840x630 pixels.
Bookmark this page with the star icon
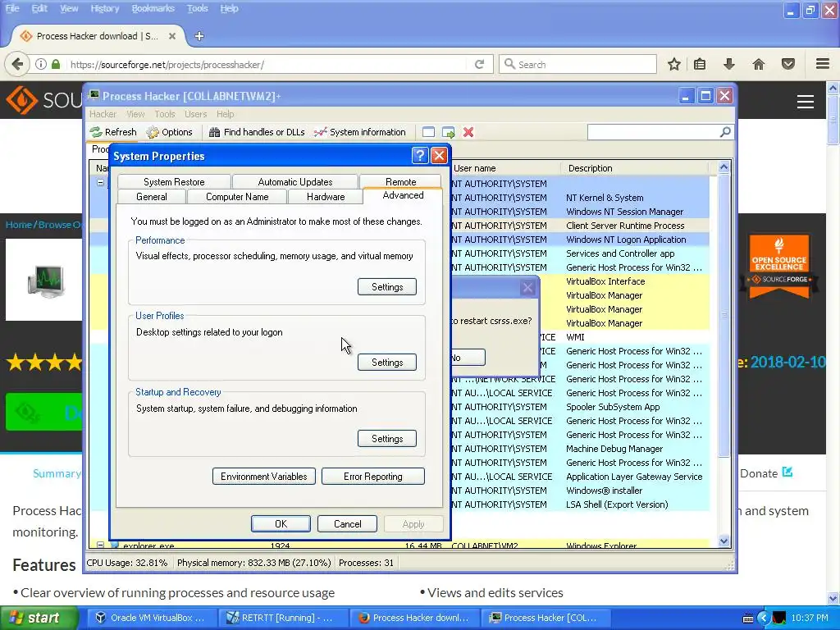pyautogui.click(x=674, y=64)
